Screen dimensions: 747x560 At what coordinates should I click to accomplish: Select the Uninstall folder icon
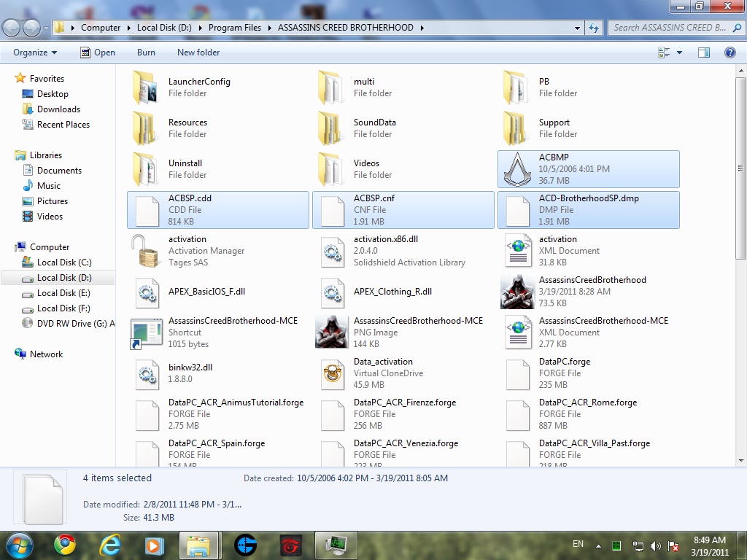coord(145,169)
